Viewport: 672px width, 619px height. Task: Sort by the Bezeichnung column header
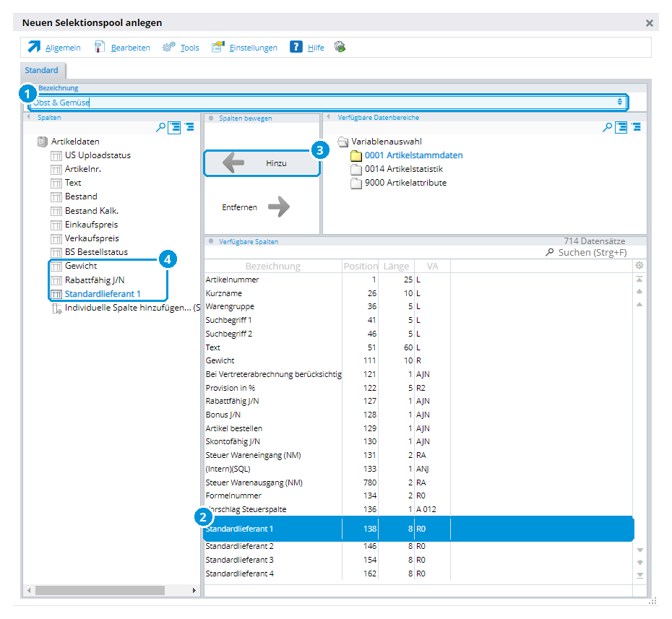point(273,266)
